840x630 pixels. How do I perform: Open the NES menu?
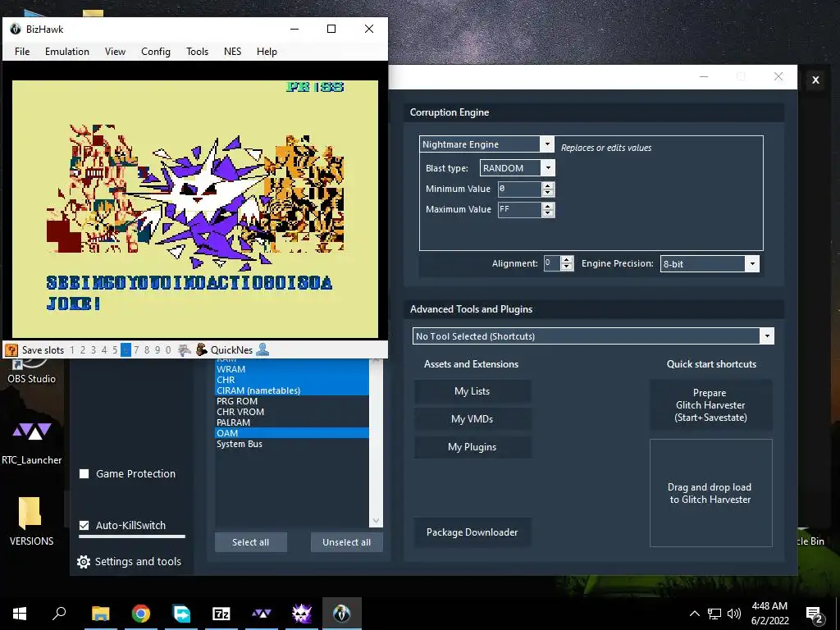pos(232,52)
